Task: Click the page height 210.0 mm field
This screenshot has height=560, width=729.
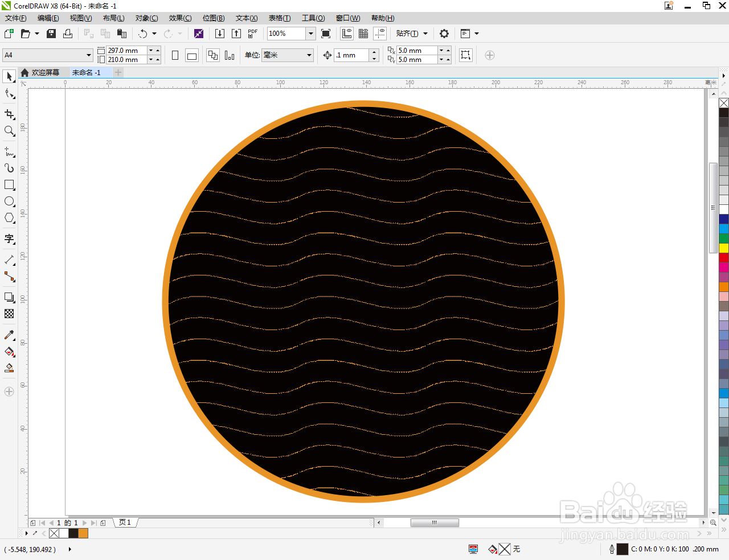Action: click(x=127, y=60)
